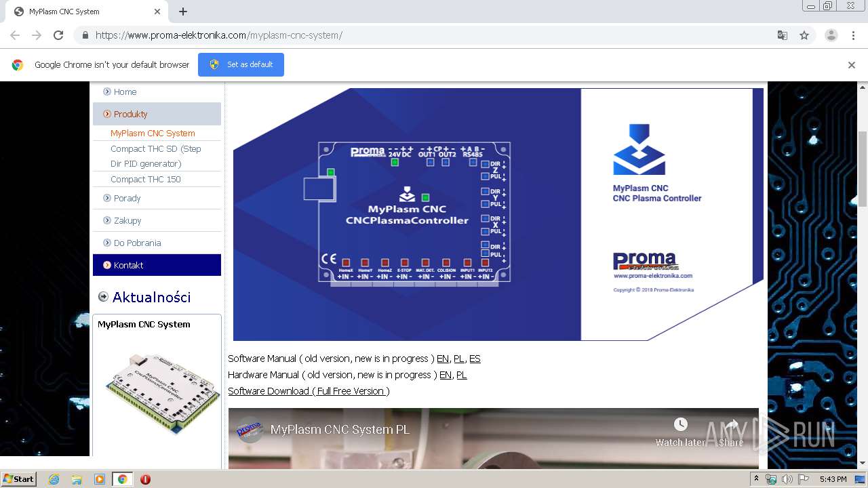Screen dimensions: 868x488
Task: Open Software Manual ES link
Action: click(x=475, y=359)
